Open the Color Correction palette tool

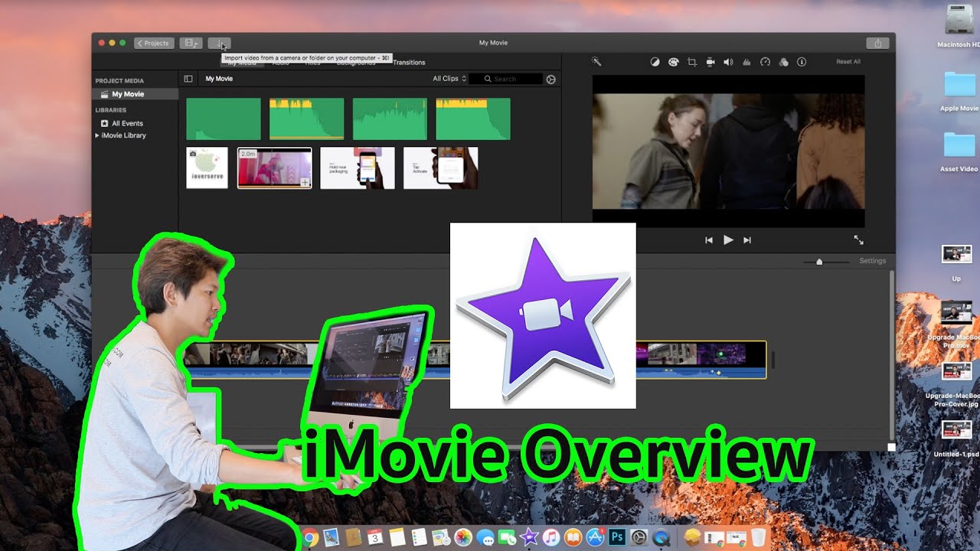coord(674,62)
